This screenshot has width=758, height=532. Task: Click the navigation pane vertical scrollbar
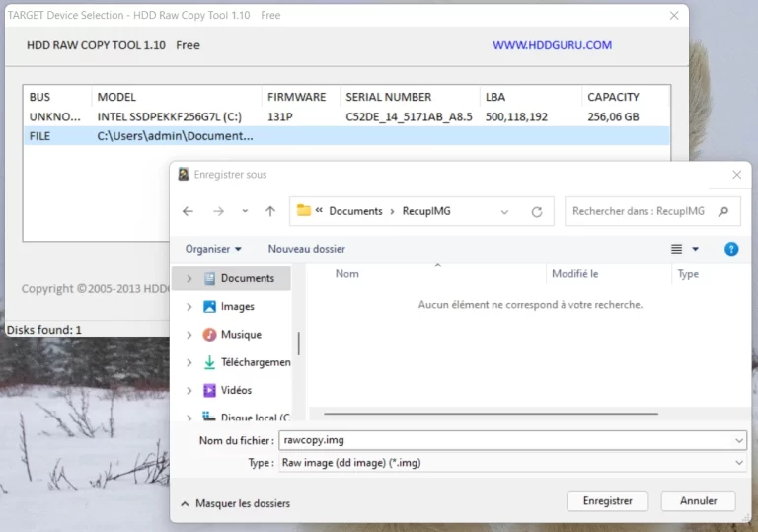point(299,343)
